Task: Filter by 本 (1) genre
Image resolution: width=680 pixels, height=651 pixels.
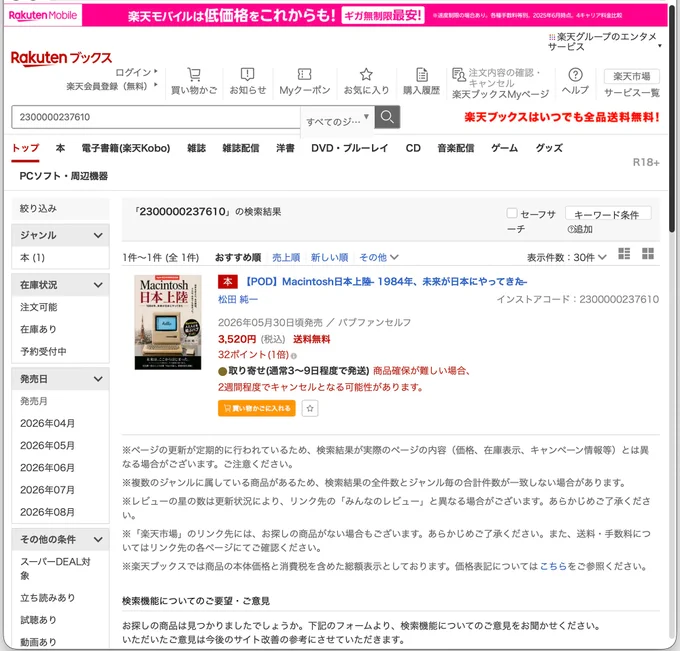Action: [33, 257]
